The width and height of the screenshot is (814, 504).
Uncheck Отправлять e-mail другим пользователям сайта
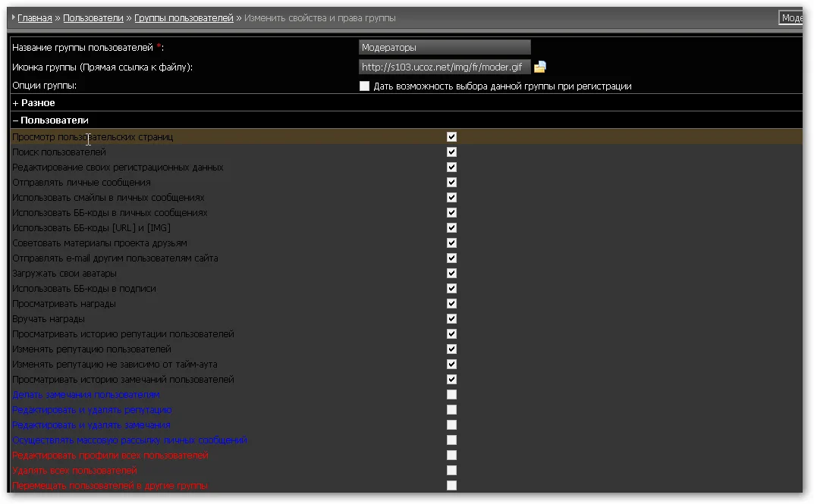(451, 258)
